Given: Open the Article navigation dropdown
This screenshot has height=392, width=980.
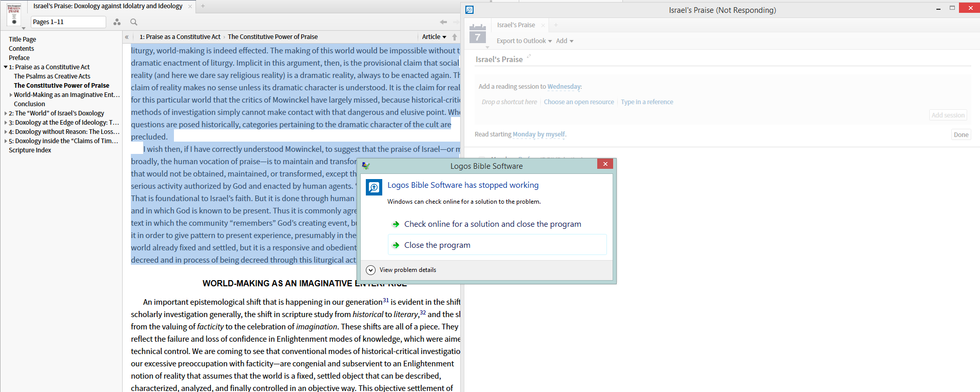Looking at the screenshot, I should click(434, 37).
